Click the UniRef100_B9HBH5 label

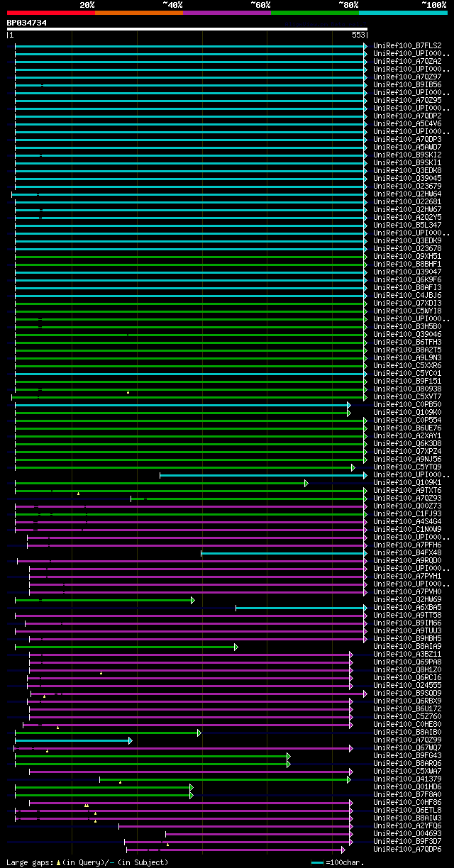408,639
